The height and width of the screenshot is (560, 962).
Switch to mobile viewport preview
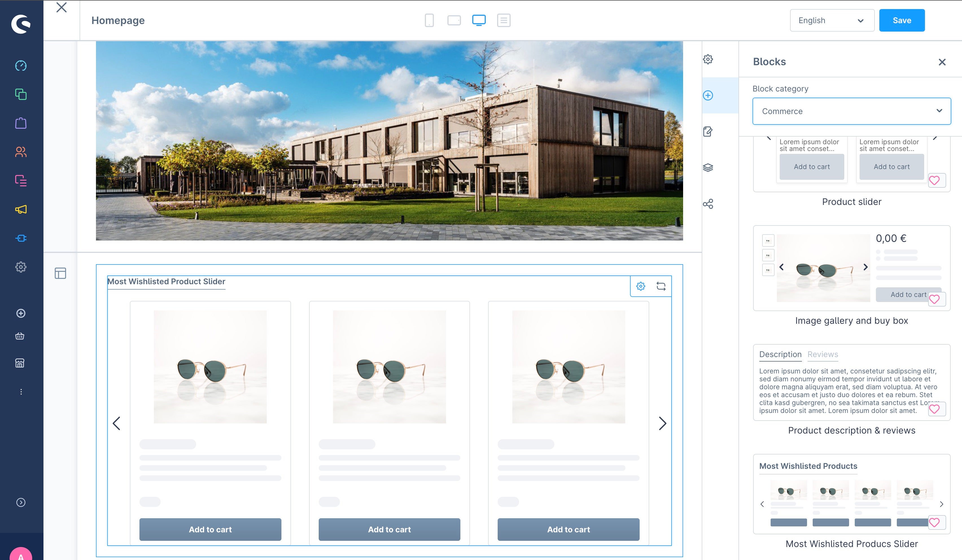[429, 20]
